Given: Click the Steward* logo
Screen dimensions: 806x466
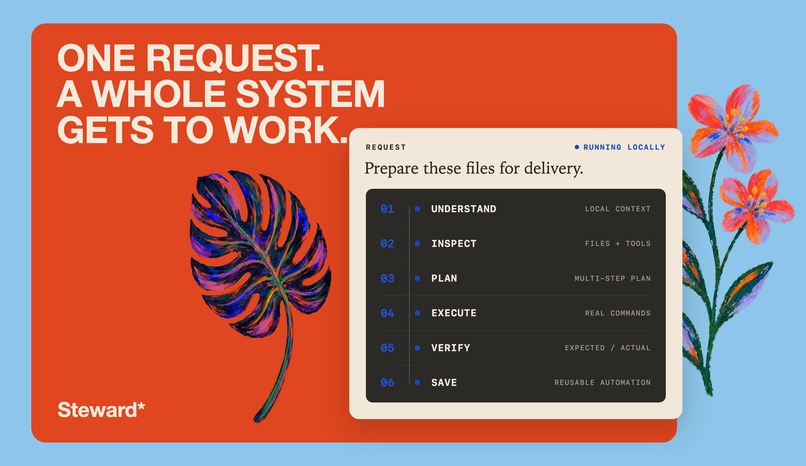Looking at the screenshot, I should 101,410.
